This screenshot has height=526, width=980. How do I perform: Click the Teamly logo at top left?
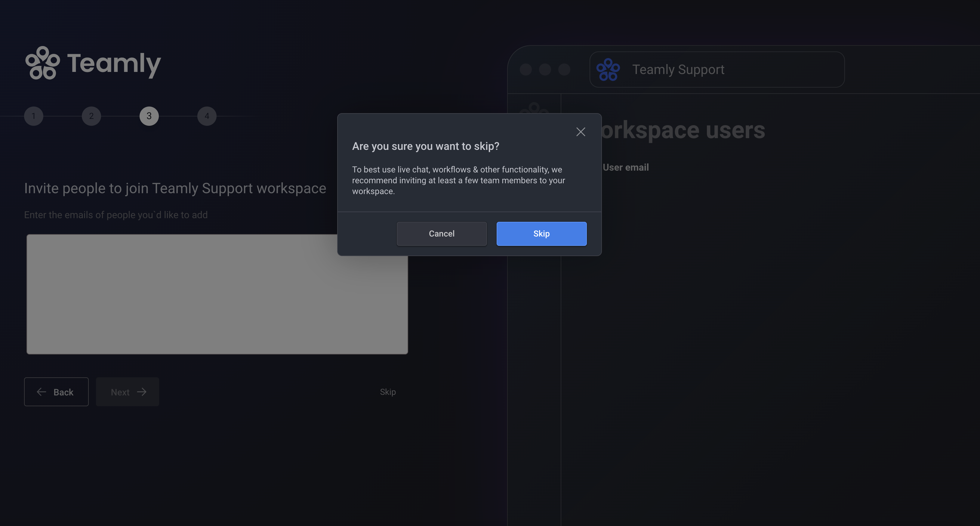pos(93,63)
